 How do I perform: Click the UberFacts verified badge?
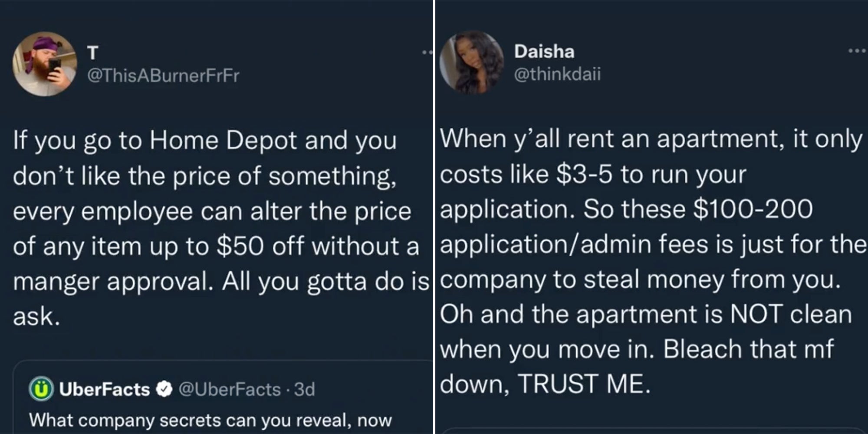coord(163,389)
